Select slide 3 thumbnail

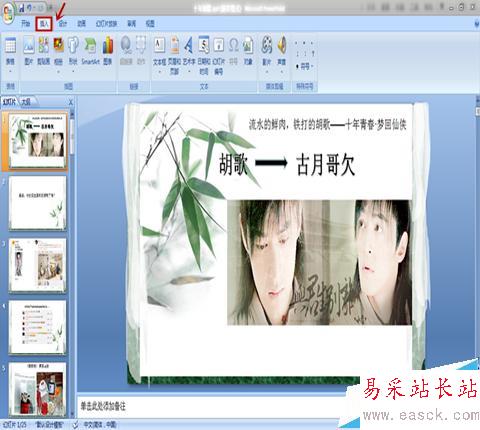click(38, 265)
